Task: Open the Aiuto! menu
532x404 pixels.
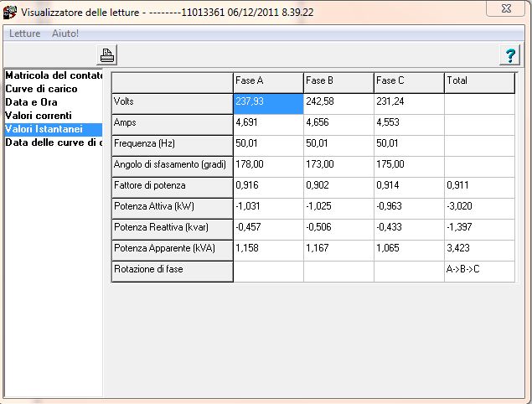Action: [65, 34]
